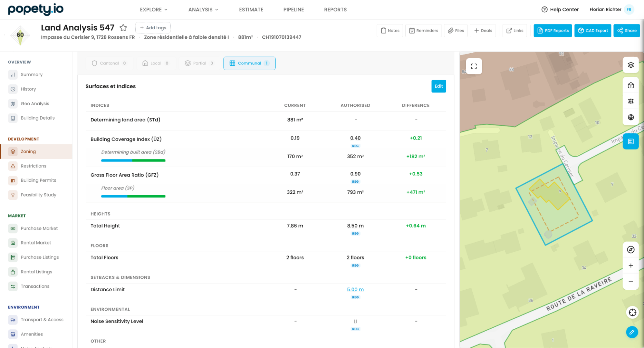
Task: Click the Share button
Action: [627, 31]
